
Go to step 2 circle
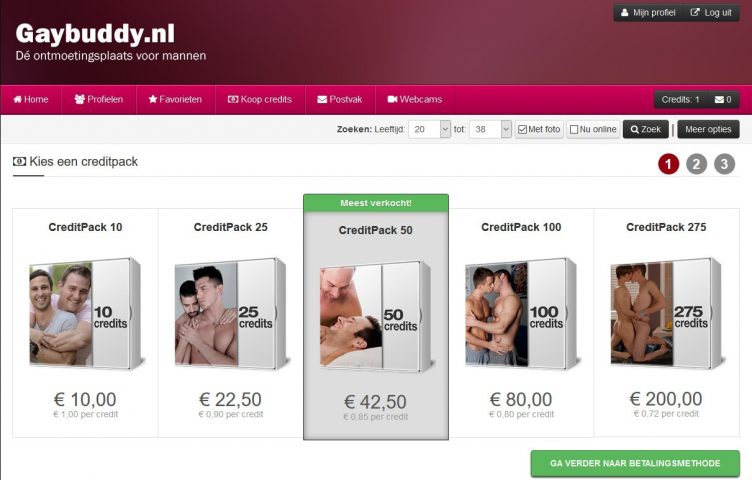[696, 164]
